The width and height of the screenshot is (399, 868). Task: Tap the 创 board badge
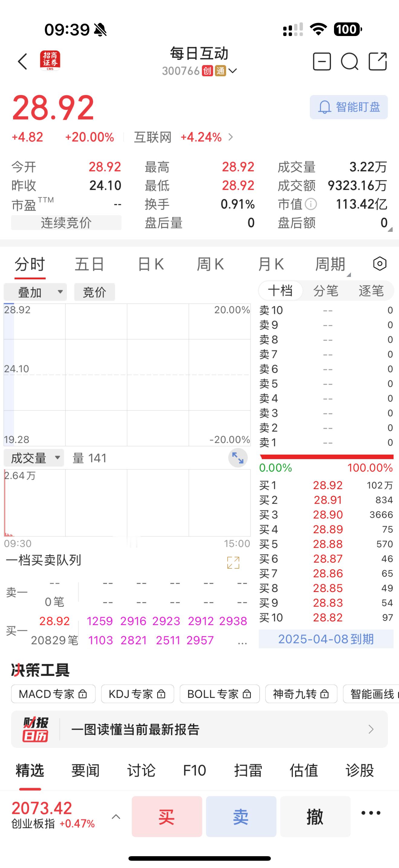[207, 71]
